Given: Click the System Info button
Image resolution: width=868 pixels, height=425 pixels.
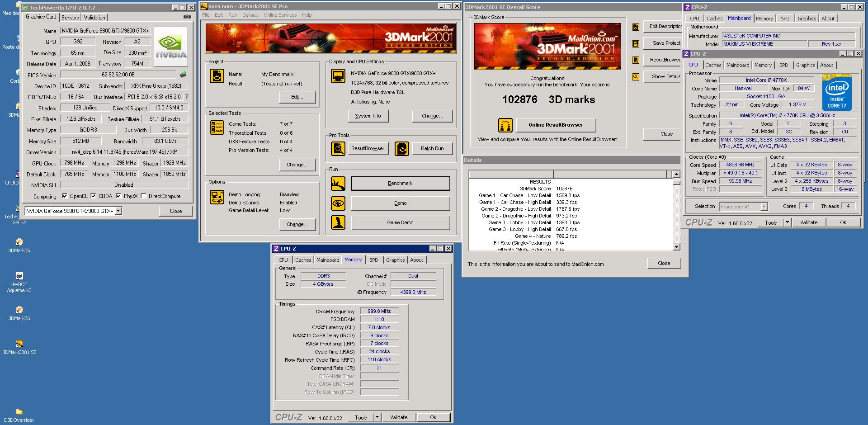Looking at the screenshot, I should pos(368,116).
